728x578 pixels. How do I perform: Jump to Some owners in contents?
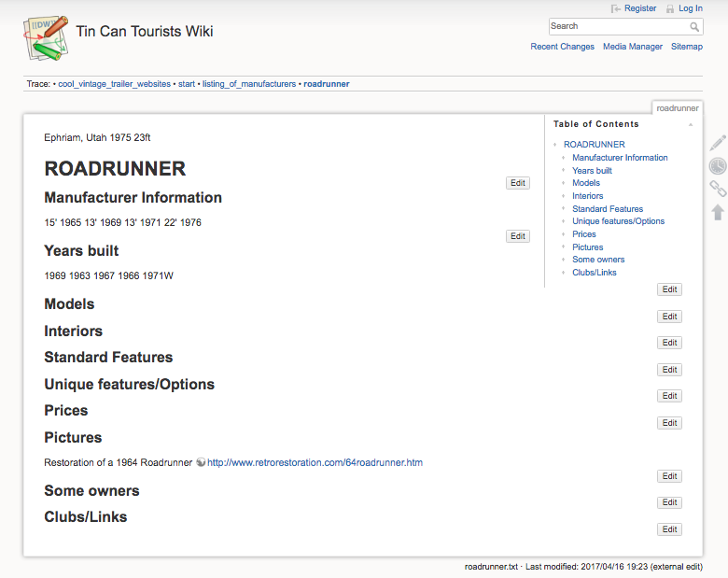pyautogui.click(x=598, y=260)
